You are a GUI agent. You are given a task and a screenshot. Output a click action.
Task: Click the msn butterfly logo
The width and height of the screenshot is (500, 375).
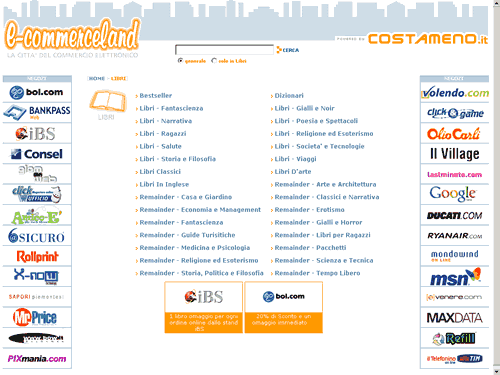(x=455, y=276)
